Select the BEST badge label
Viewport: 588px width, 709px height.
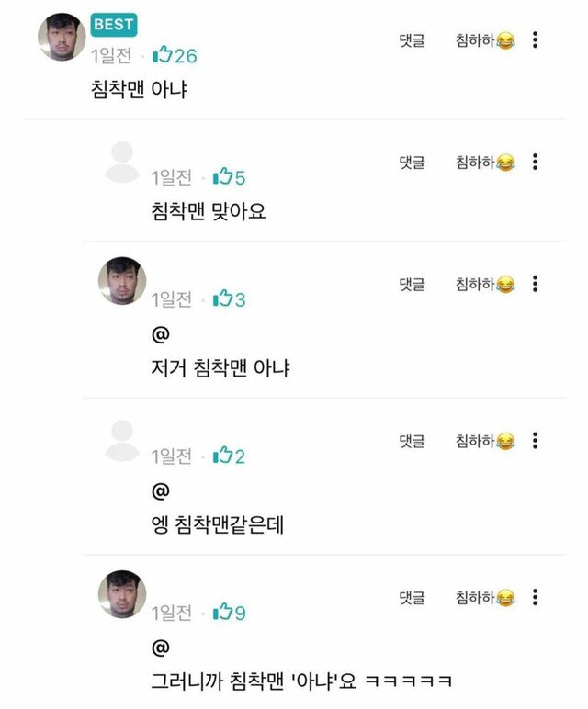click(114, 24)
